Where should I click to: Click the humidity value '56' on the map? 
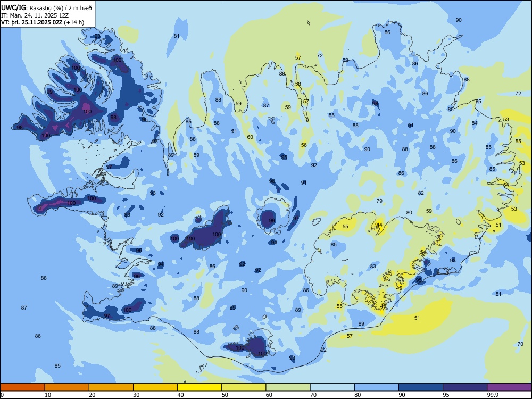pyautogui.click(x=304, y=145)
